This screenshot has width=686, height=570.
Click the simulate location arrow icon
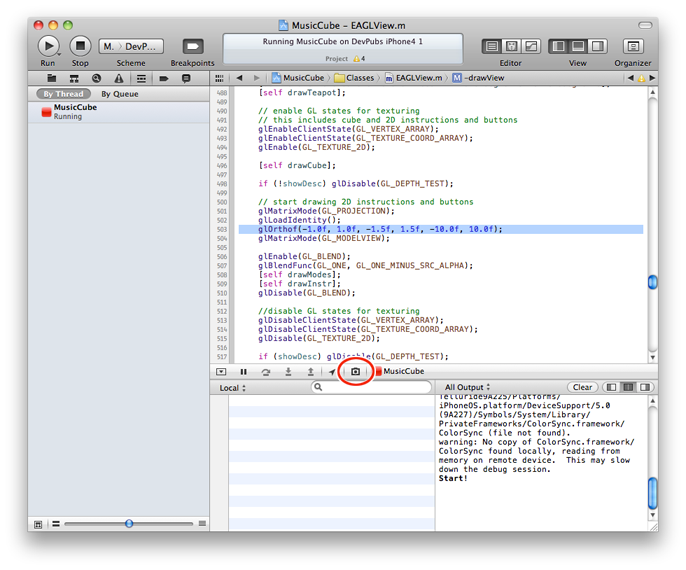(332, 371)
